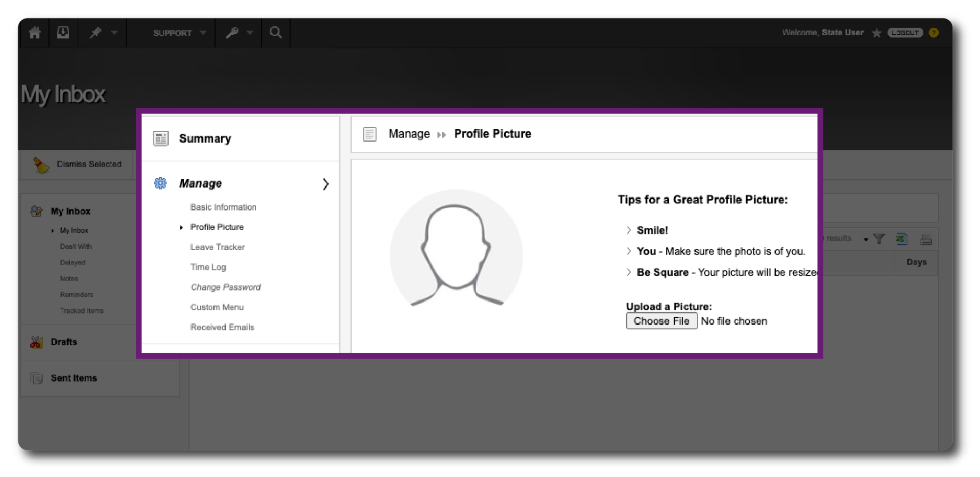Open the pin dropdown arrow
Image resolution: width=980 pixels, height=477 pixels.
[x=114, y=33]
